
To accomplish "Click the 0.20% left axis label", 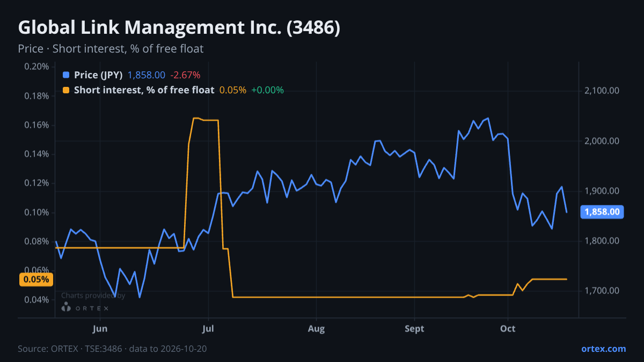I will pyautogui.click(x=36, y=67).
